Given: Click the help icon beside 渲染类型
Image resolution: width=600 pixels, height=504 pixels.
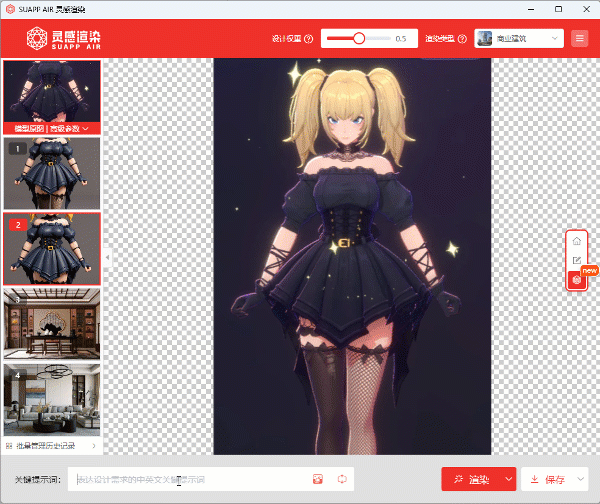Looking at the screenshot, I should 462,39.
